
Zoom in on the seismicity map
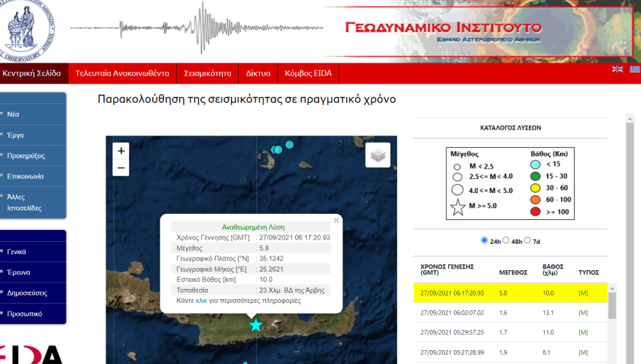pos(121,151)
